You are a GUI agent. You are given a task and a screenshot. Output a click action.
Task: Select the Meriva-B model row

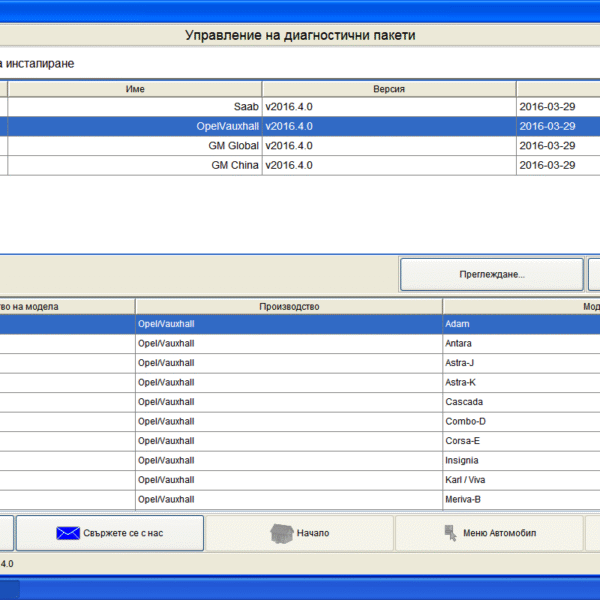pyautogui.click(x=300, y=500)
